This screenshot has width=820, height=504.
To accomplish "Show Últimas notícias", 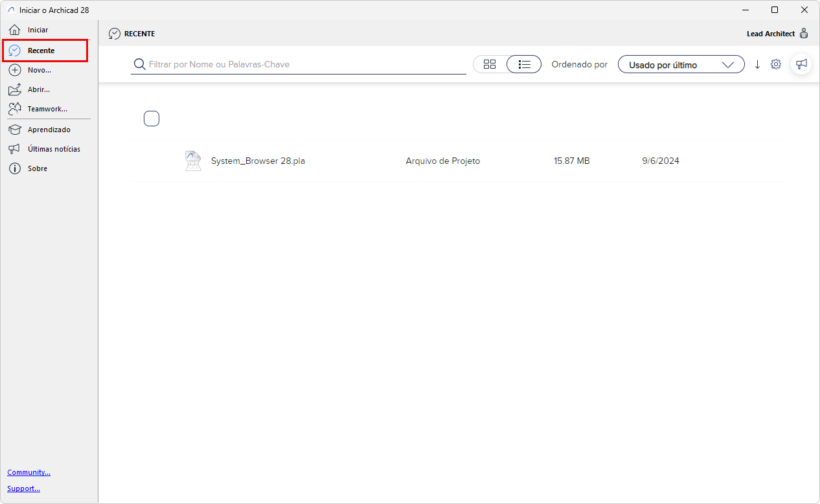I will point(54,149).
